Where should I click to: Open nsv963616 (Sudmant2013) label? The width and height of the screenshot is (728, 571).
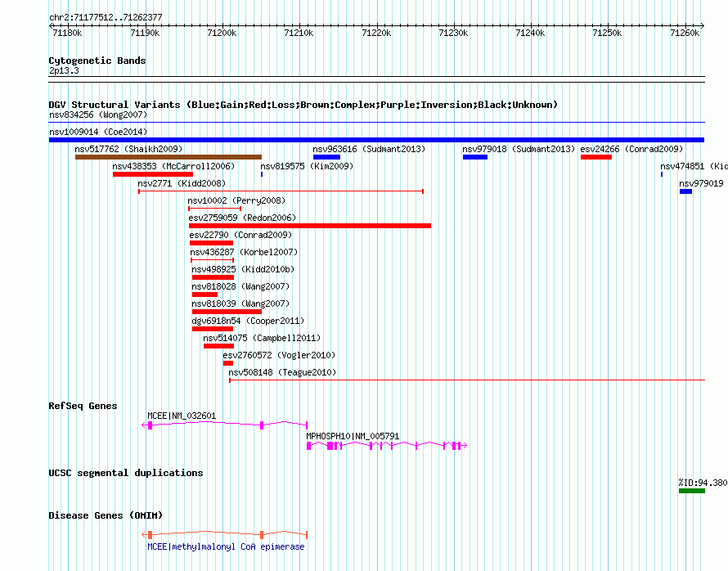369,149
